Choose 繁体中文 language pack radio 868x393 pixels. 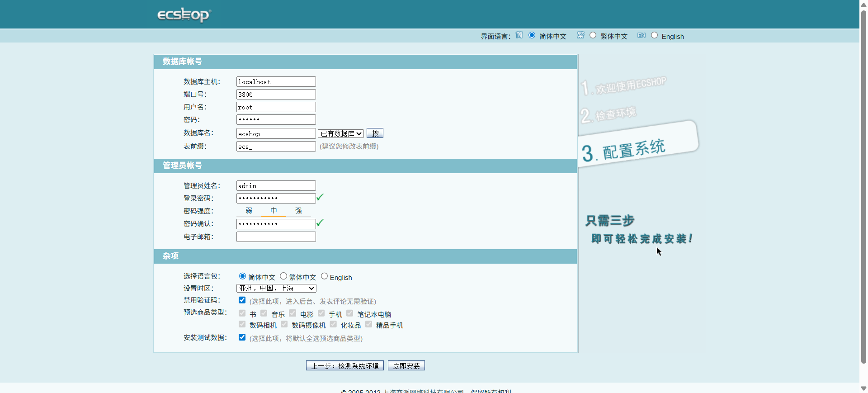[x=283, y=276]
